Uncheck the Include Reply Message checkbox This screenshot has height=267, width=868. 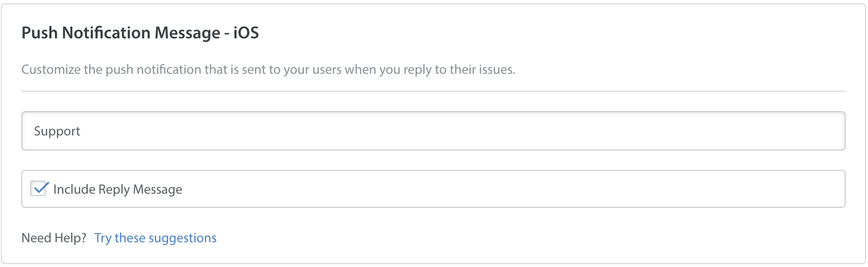(38, 188)
